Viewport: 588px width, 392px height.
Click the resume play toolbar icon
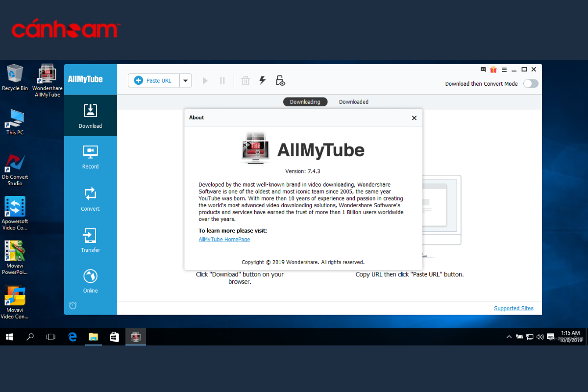click(x=205, y=81)
